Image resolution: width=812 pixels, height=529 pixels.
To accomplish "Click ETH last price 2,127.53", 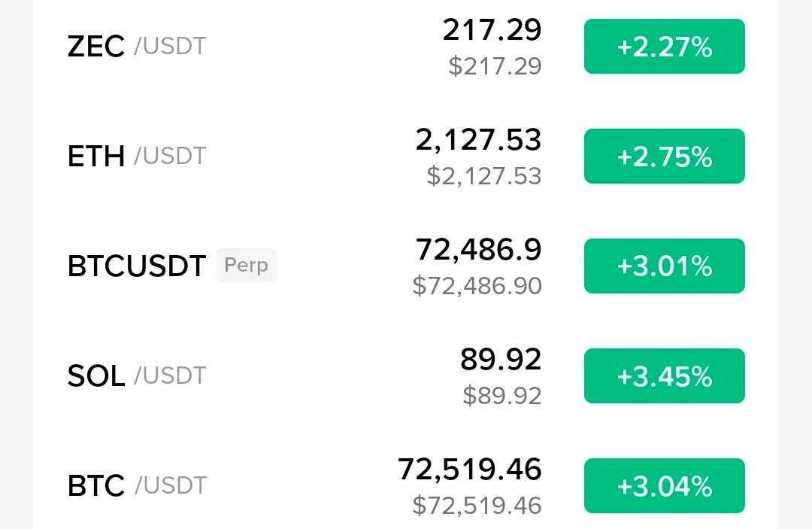I will tap(478, 140).
